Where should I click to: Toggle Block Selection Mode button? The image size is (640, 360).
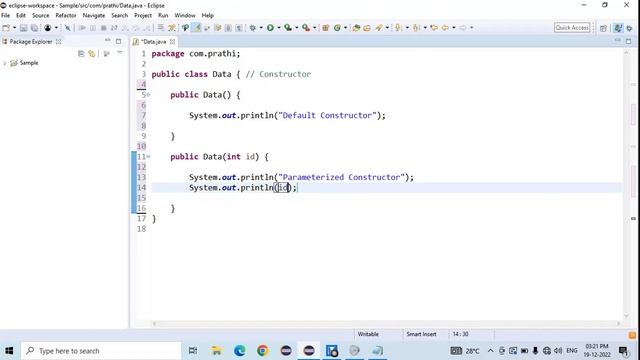pyautogui.click(x=228, y=28)
